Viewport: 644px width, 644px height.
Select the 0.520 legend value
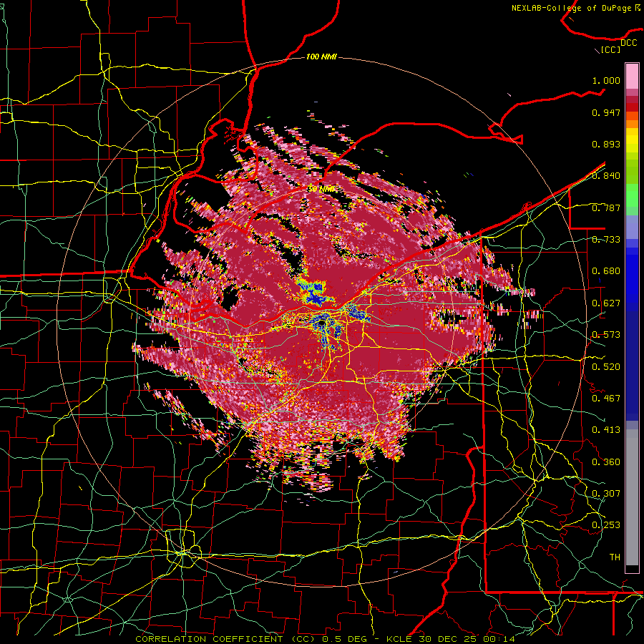[606, 367]
